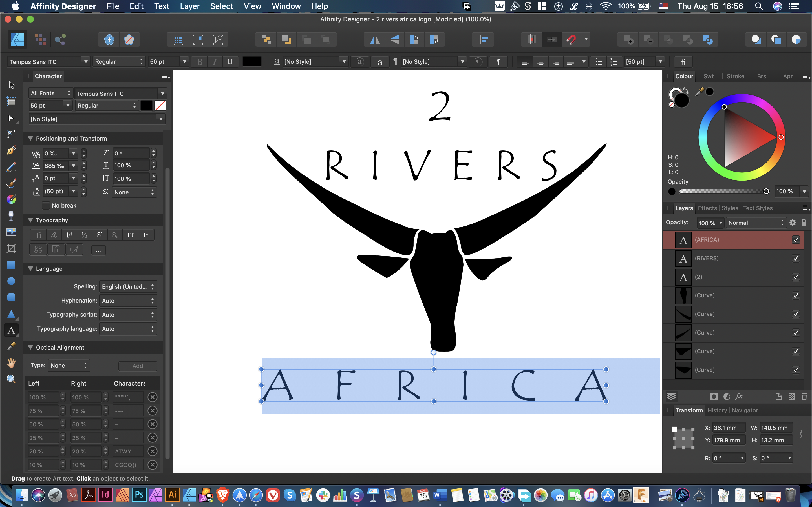The width and height of the screenshot is (812, 507).
Task: Select the (2) layer in Layers panel
Action: coord(721,277)
